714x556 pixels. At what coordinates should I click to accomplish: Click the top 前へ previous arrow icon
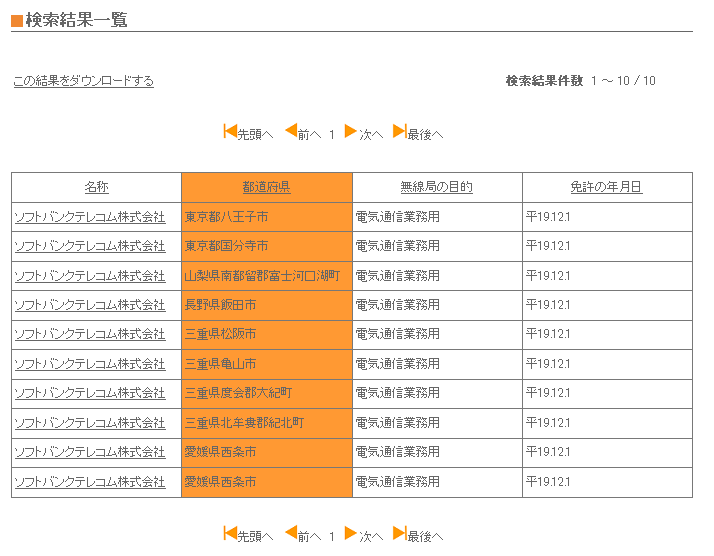[x=291, y=131]
